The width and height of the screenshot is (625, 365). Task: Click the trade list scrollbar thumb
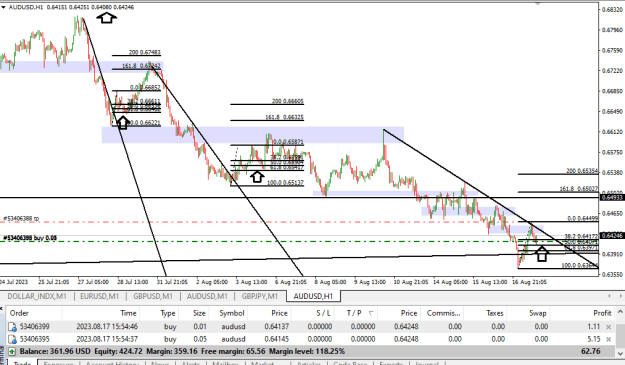tap(621, 336)
